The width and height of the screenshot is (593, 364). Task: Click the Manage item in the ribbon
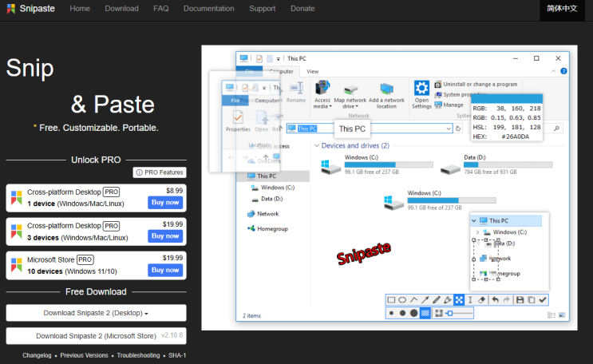449,105
